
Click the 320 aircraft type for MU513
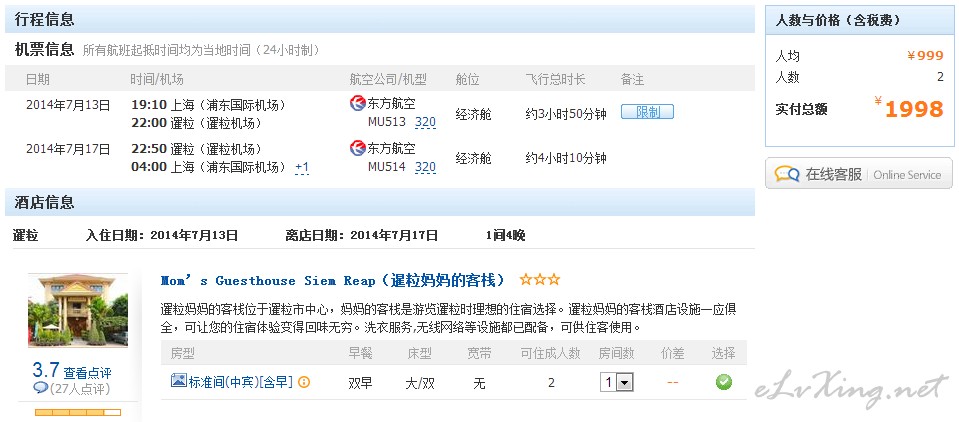pyautogui.click(x=425, y=122)
